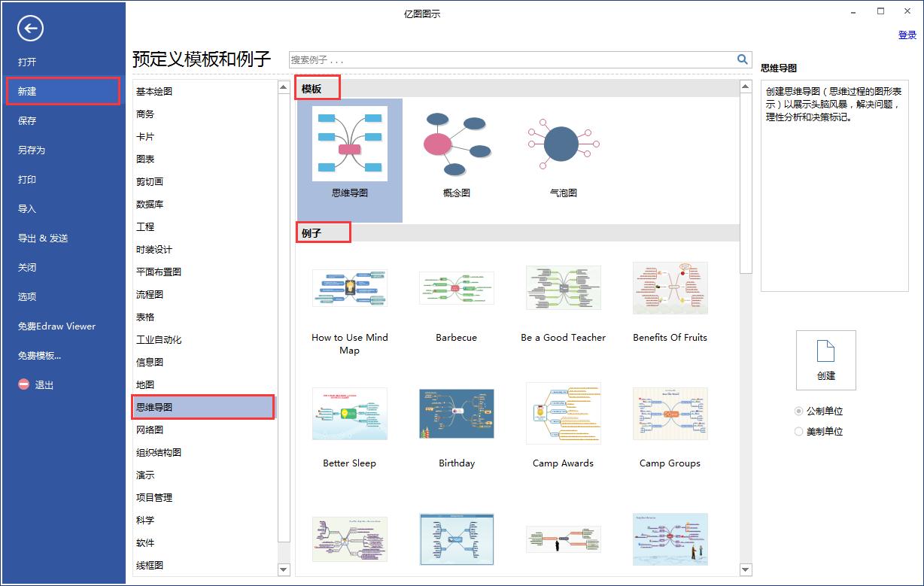Viewport: 924px width, 586px height.
Task: Click the up arrow of the example panel scrollbar
Action: click(745, 83)
